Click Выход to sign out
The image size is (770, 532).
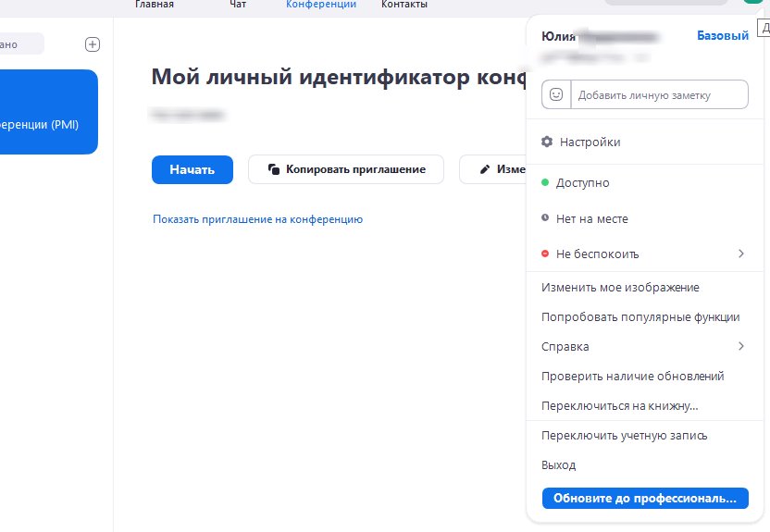pos(558,464)
